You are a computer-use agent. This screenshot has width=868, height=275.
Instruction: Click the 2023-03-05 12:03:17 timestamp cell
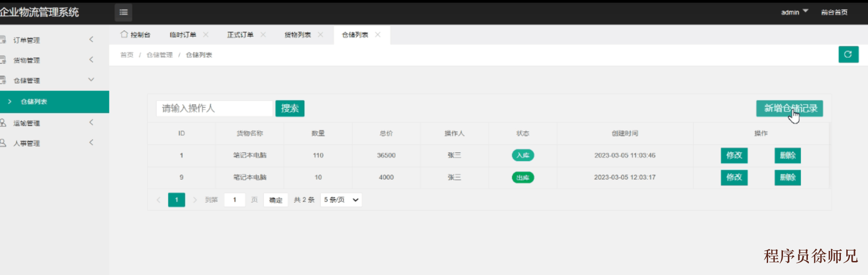click(625, 177)
